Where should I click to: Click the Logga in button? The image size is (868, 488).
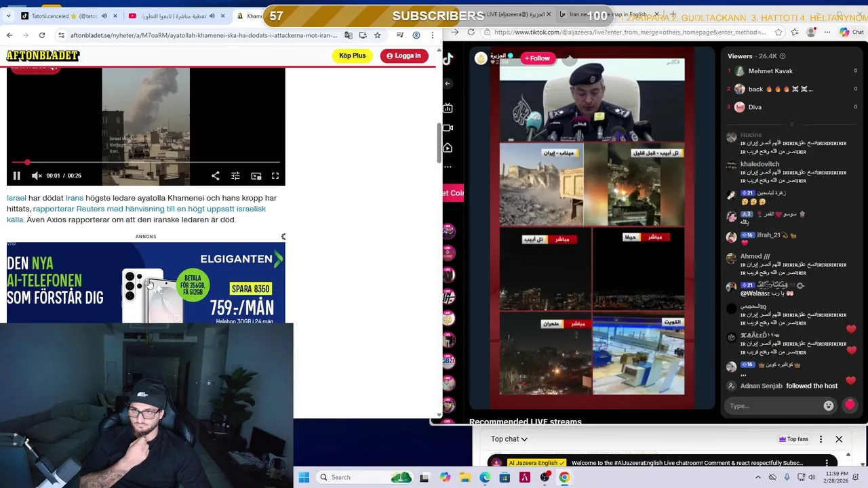[x=404, y=56]
